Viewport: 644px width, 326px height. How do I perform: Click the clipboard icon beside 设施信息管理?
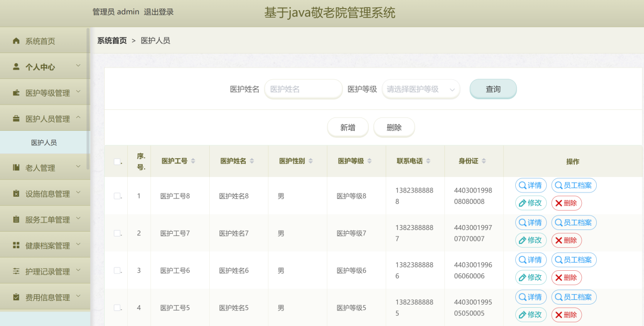pyautogui.click(x=16, y=194)
